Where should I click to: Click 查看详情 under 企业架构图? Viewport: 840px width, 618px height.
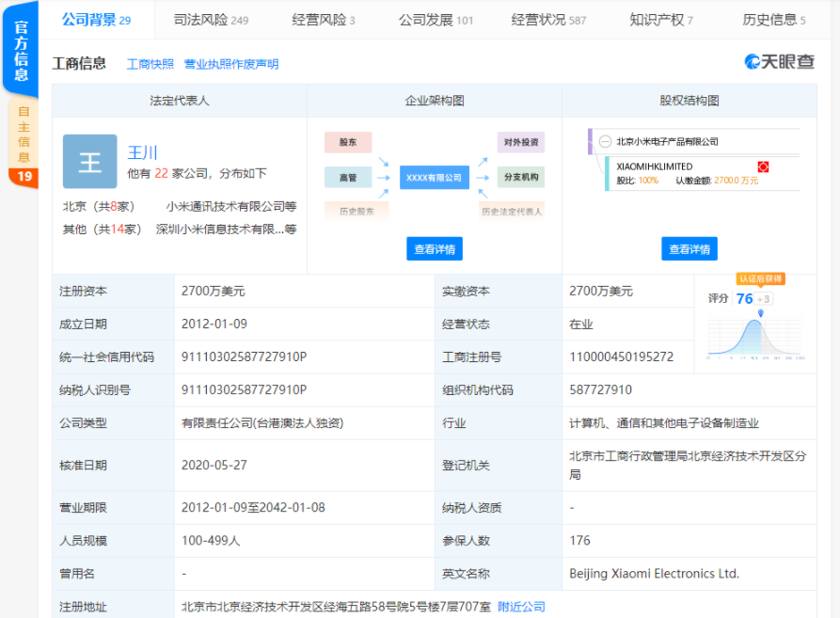(x=434, y=249)
